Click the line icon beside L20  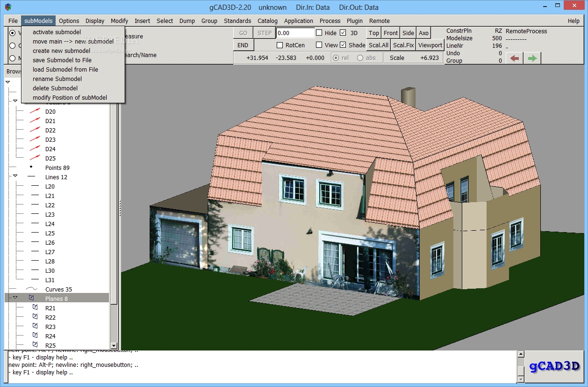click(x=35, y=186)
